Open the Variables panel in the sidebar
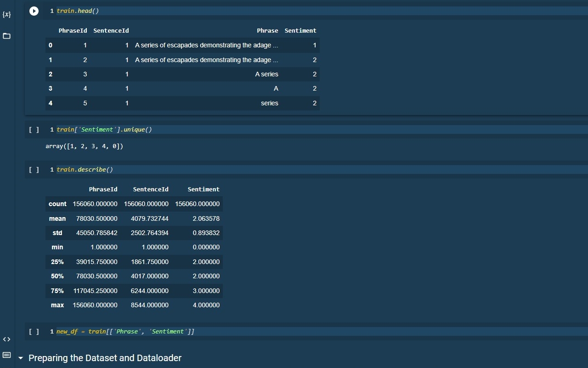The width and height of the screenshot is (588, 368). point(6,14)
